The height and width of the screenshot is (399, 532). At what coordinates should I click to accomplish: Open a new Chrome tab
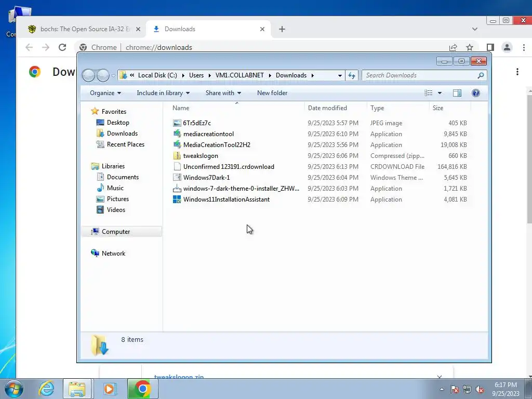pos(282,29)
